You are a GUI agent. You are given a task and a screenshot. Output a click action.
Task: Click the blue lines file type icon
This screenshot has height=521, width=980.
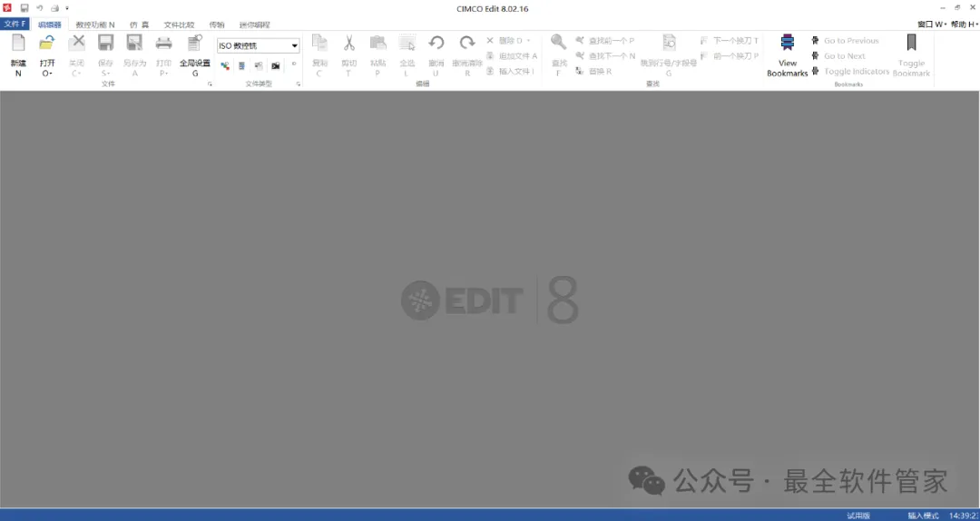pyautogui.click(x=242, y=65)
